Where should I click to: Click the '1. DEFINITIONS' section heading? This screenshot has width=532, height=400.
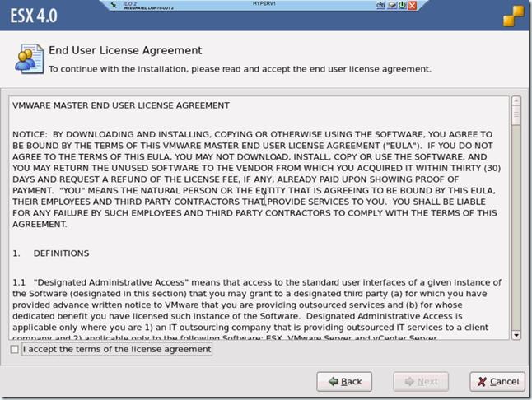coord(51,253)
